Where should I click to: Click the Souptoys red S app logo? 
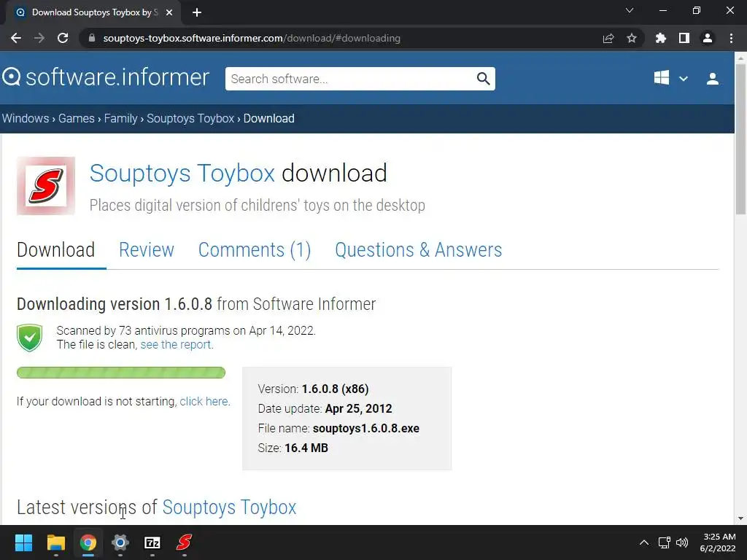tap(46, 186)
